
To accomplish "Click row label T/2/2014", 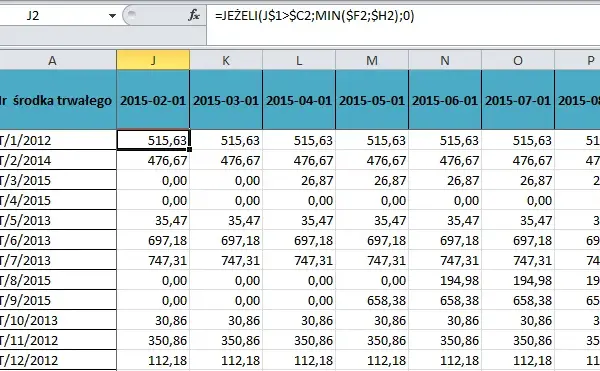I will click(58, 160).
